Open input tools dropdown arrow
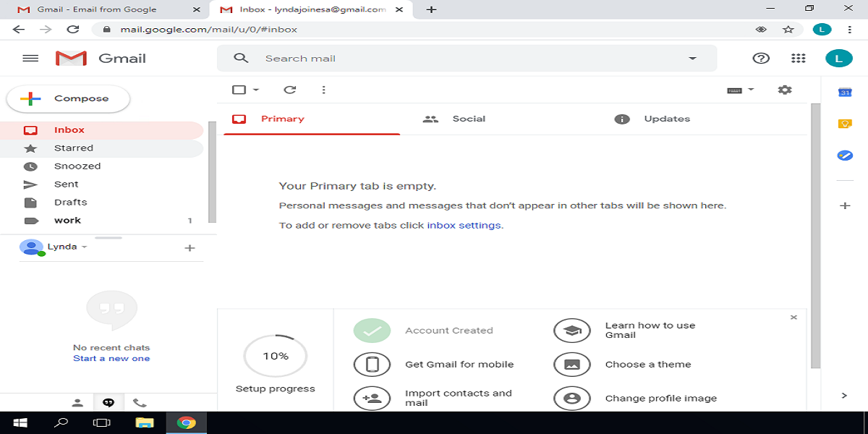 tap(750, 90)
